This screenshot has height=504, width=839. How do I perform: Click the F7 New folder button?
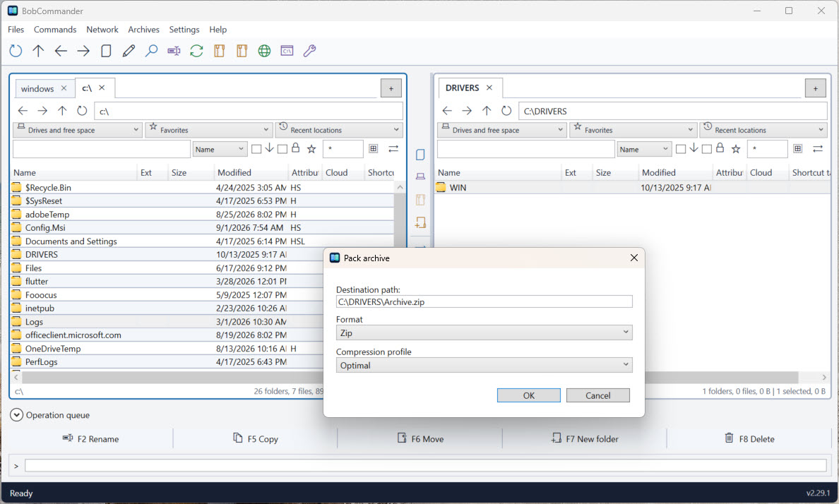tap(585, 439)
